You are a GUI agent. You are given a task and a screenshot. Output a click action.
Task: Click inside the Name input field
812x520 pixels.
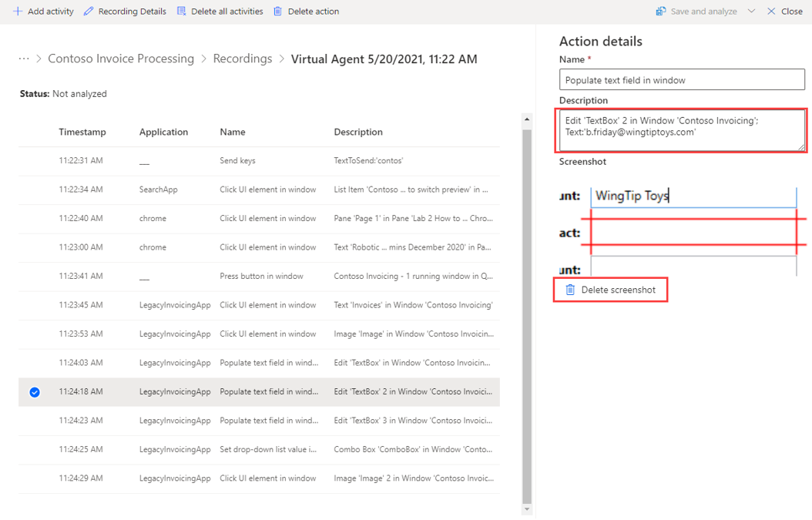[681, 79]
